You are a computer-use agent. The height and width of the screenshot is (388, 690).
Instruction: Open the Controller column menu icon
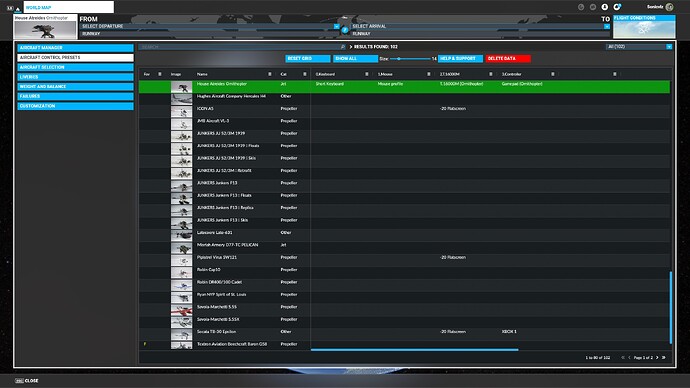point(553,74)
